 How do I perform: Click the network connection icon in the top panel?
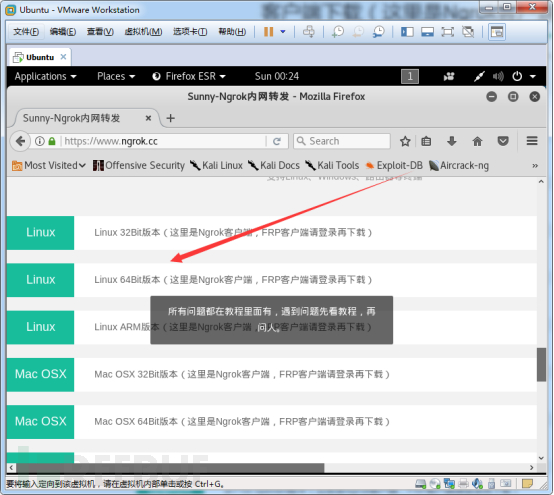[479, 76]
